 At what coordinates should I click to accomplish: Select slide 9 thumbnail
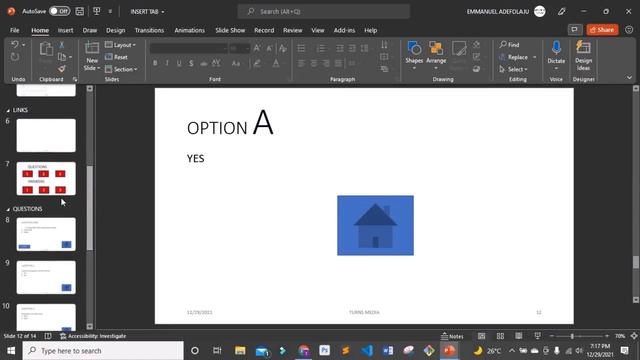[46, 277]
